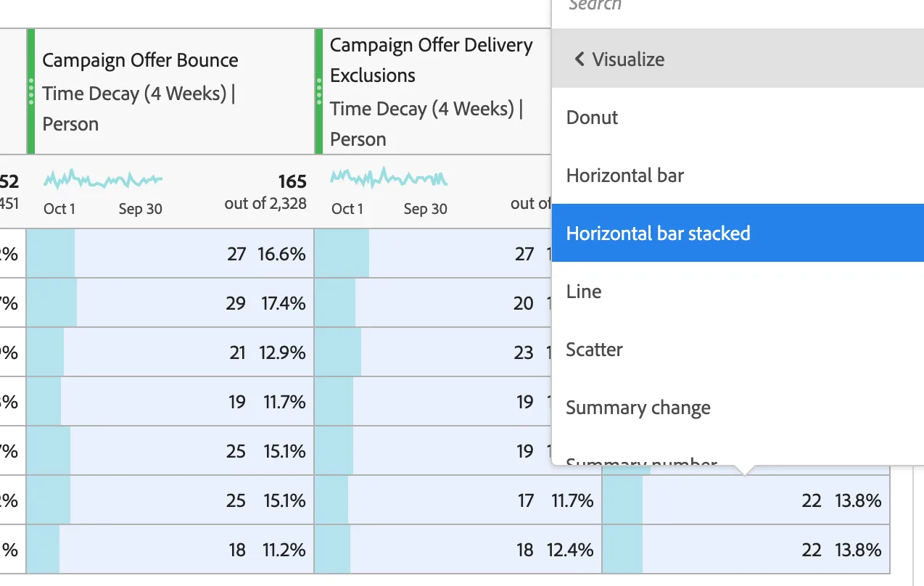Click the Campaign Offer Bounce column drag handle
Viewport: 924px width, 586px height.
coord(31,92)
